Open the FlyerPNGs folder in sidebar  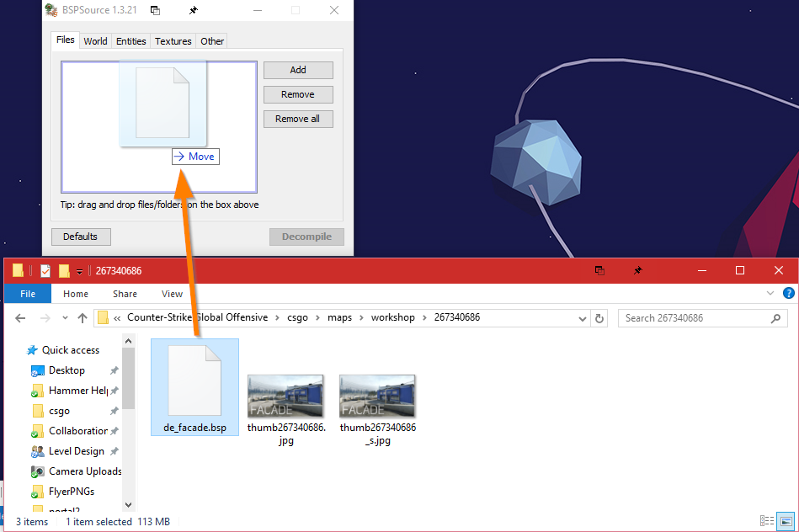coord(62,492)
